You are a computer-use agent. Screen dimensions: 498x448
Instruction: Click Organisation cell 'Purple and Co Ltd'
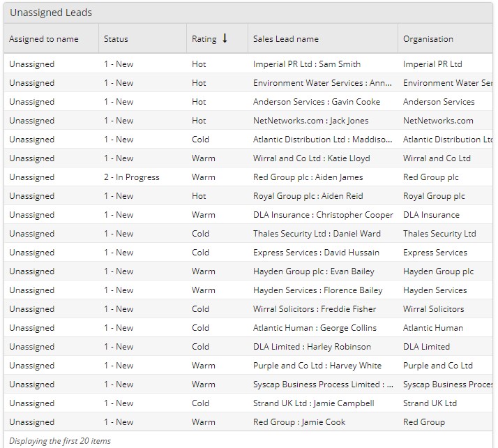438,366
